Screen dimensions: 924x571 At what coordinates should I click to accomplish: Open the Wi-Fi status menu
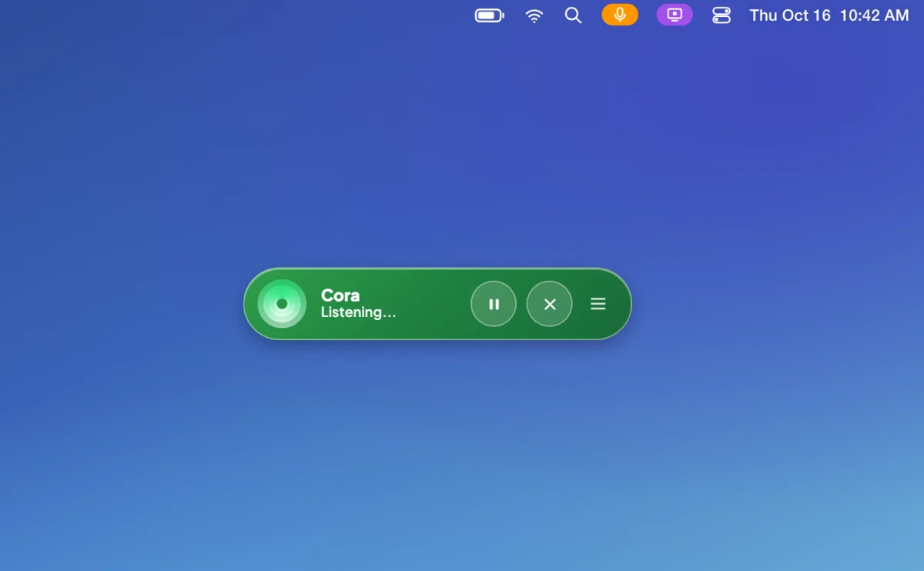534,15
